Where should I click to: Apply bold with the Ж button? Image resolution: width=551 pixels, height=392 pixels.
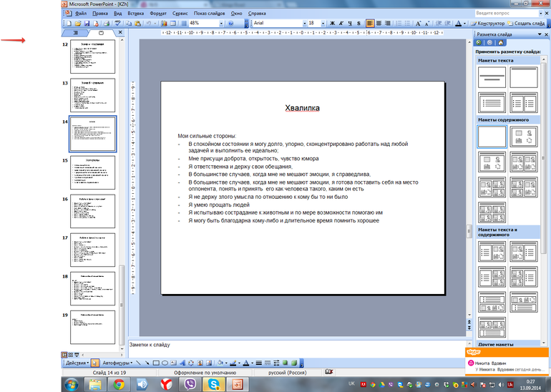[333, 23]
